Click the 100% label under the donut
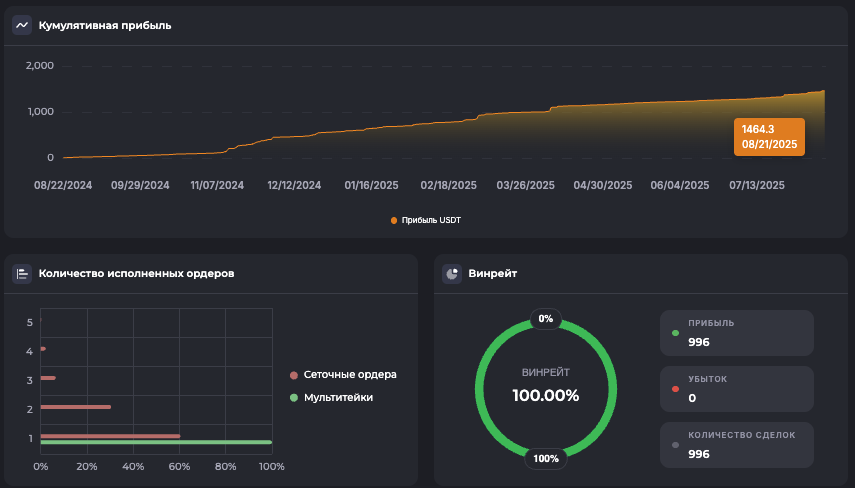Screen dimensions: 855x488 pos(546,458)
